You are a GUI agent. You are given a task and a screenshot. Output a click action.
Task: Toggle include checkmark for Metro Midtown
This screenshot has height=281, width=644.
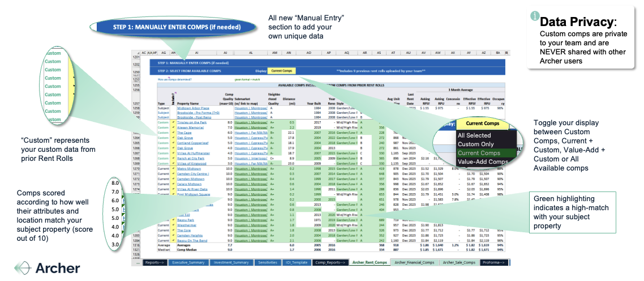[x=173, y=169]
